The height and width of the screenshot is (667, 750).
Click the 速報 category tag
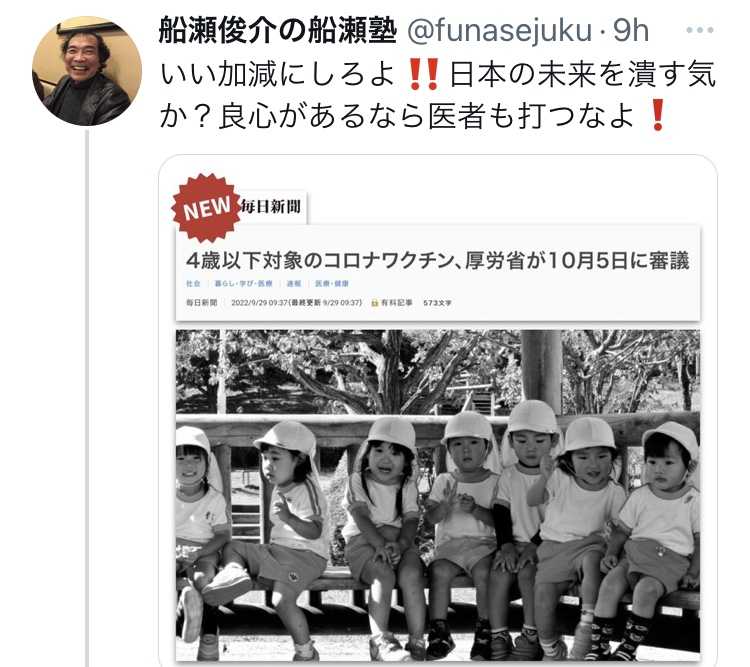[294, 283]
